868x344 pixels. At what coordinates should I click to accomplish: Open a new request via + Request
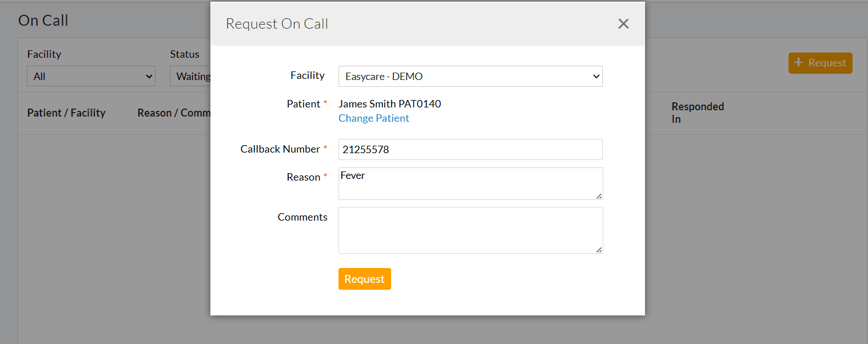(x=820, y=63)
